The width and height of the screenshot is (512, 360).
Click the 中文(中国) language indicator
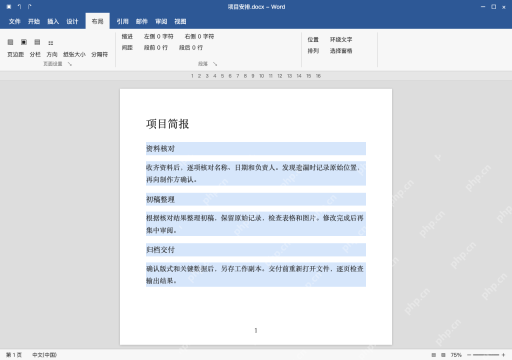coord(44,355)
